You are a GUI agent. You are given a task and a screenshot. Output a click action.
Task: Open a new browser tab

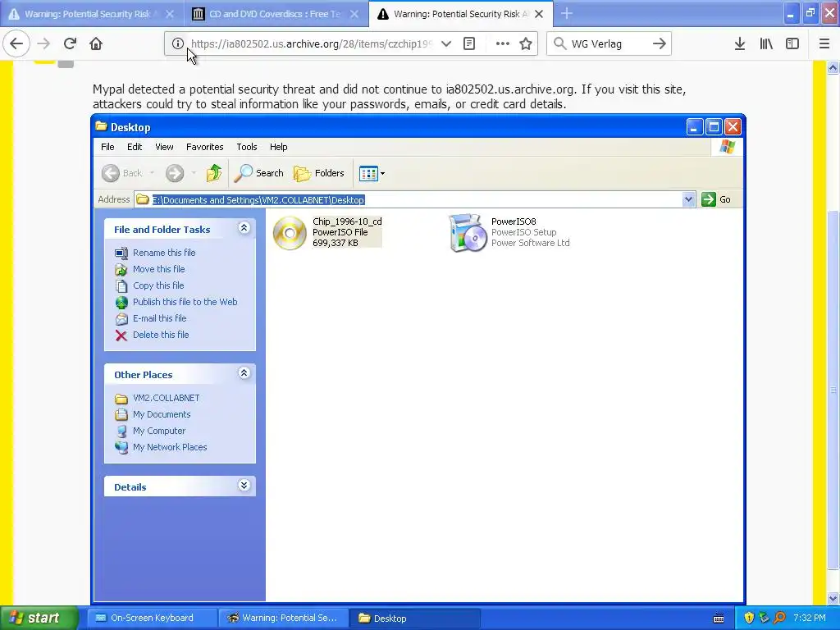click(567, 14)
